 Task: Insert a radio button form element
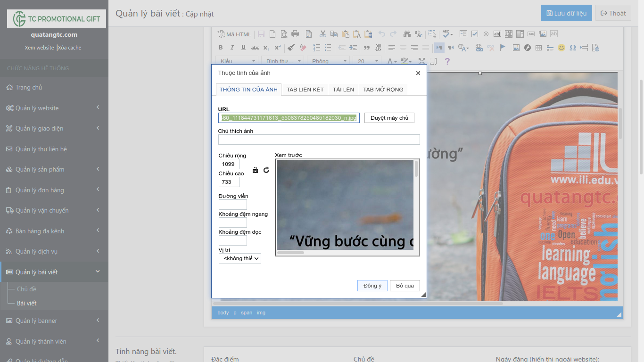(x=486, y=34)
